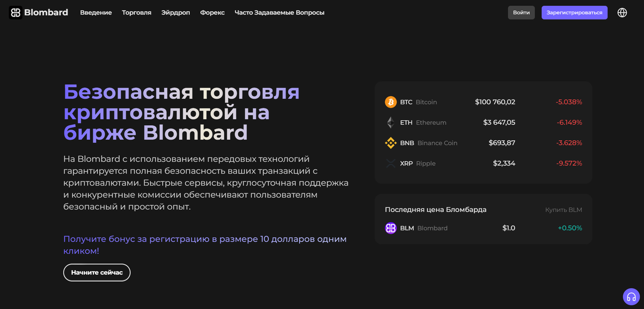
Task: Click the Зарегистрироваться button
Action: coord(574,12)
